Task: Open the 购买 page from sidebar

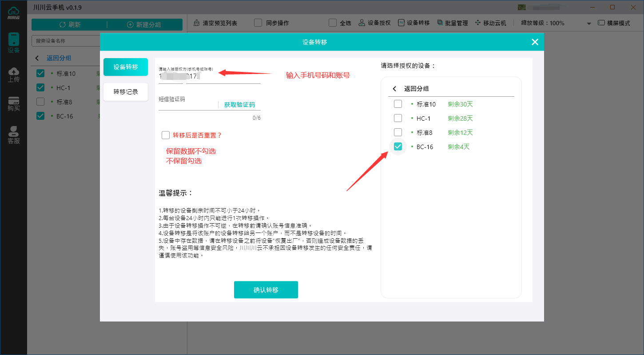Action: click(x=13, y=103)
